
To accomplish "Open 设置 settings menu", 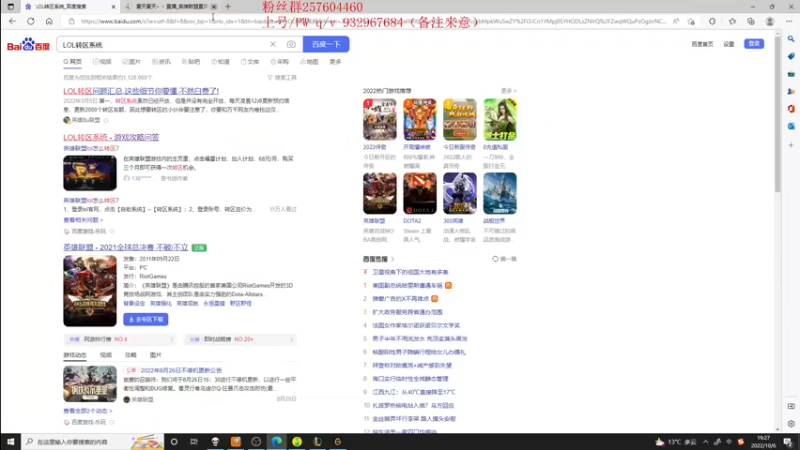I will tap(729, 44).
